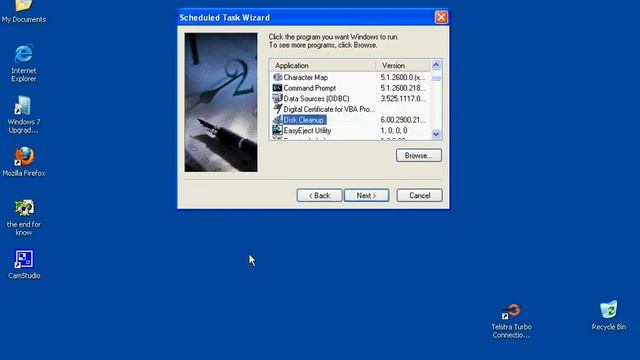640x360 pixels.
Task: Click version 5.1.2600.0 of Character Map
Action: click(402, 77)
